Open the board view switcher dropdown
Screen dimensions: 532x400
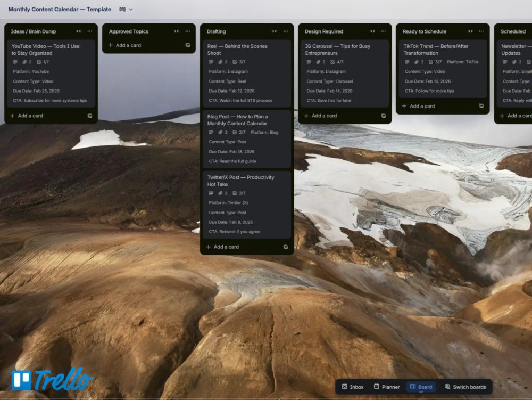tap(126, 9)
